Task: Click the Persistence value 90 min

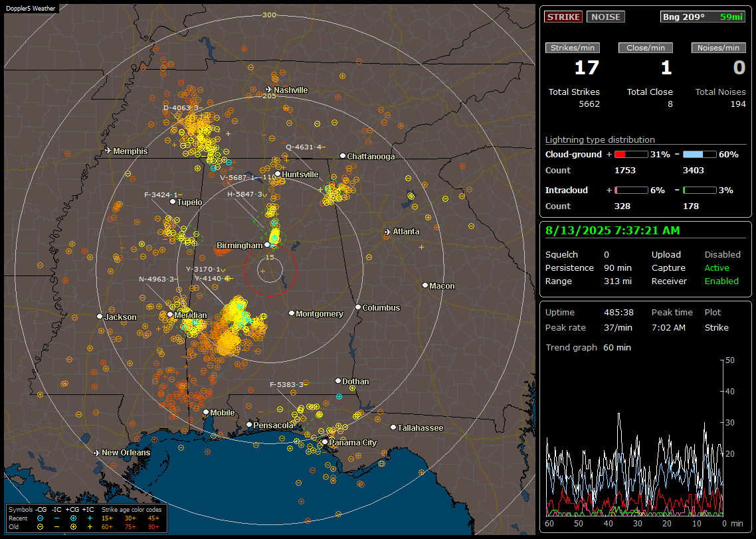Action: (618, 268)
